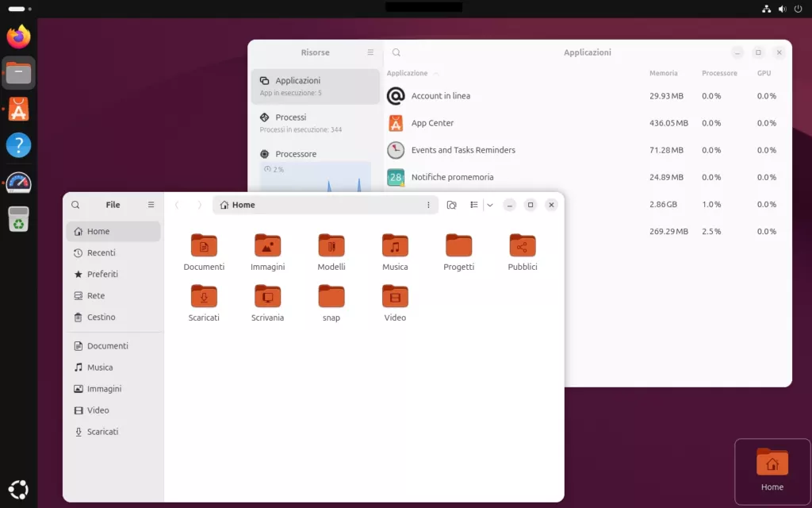Click the volume icon in the top bar
812x508 pixels.
(x=782, y=9)
